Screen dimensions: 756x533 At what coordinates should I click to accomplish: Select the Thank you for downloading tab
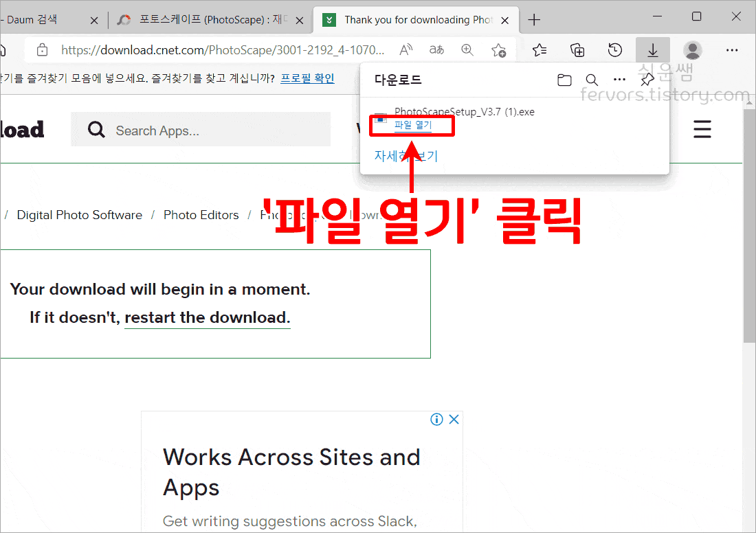coord(416,20)
